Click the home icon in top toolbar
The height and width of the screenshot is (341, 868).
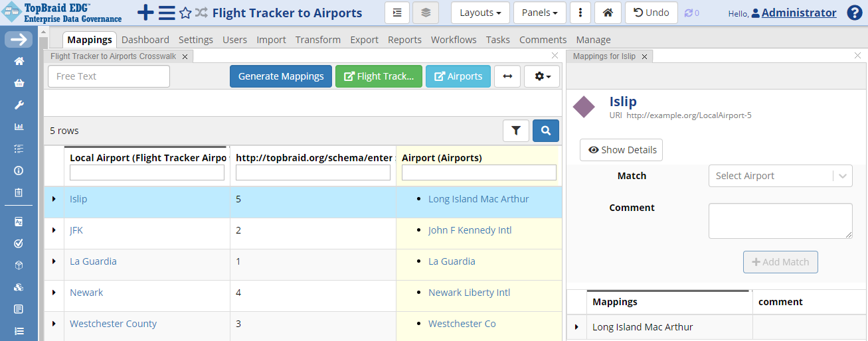coord(607,13)
